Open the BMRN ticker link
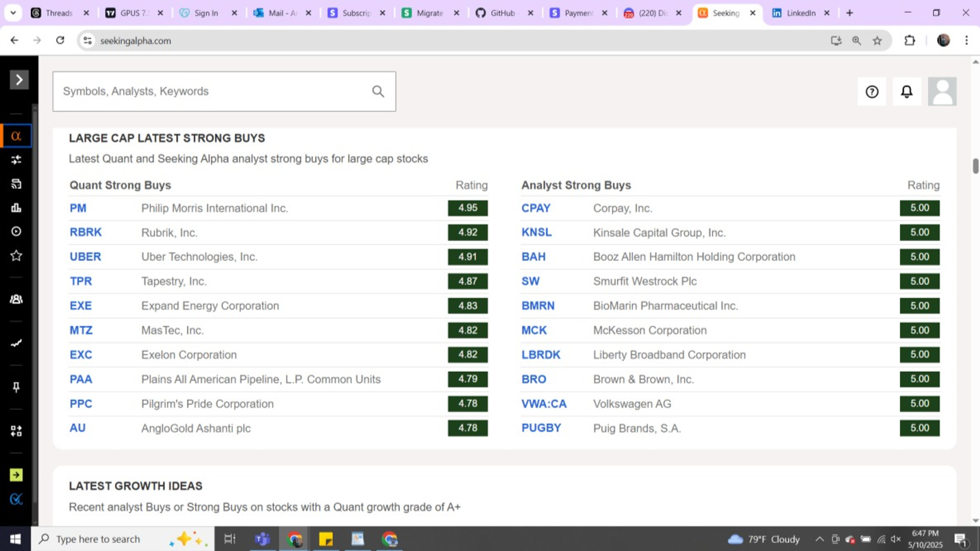 point(538,306)
